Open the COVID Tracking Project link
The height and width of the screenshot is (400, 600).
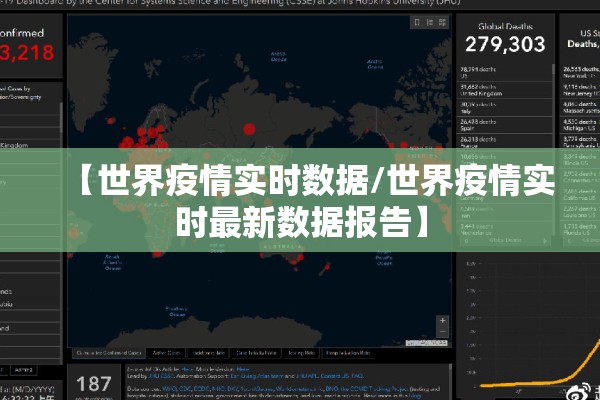tap(375, 389)
